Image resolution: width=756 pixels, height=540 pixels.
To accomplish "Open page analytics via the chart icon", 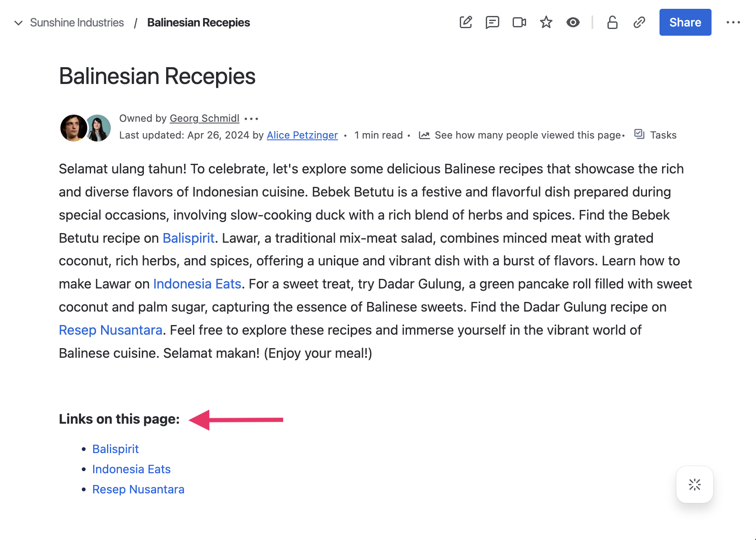I will (x=425, y=135).
